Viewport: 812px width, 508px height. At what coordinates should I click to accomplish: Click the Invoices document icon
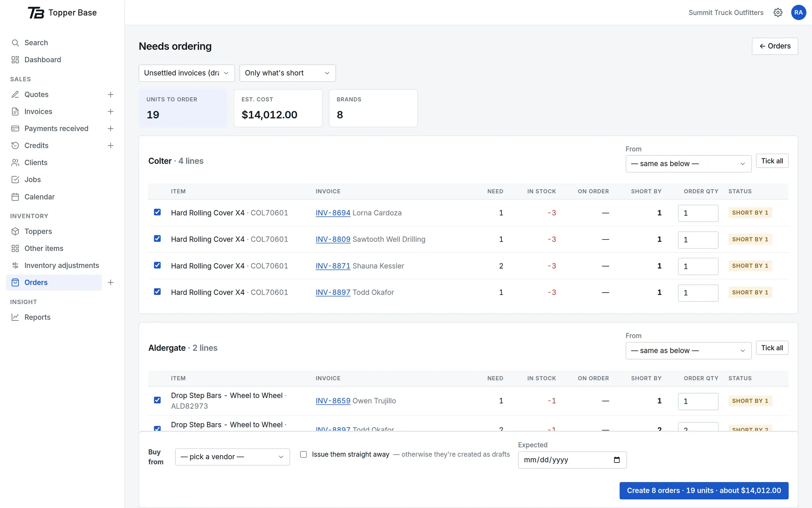[x=15, y=111]
